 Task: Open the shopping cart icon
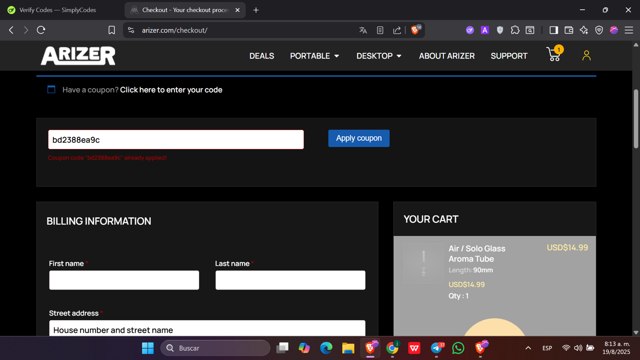pyautogui.click(x=554, y=54)
